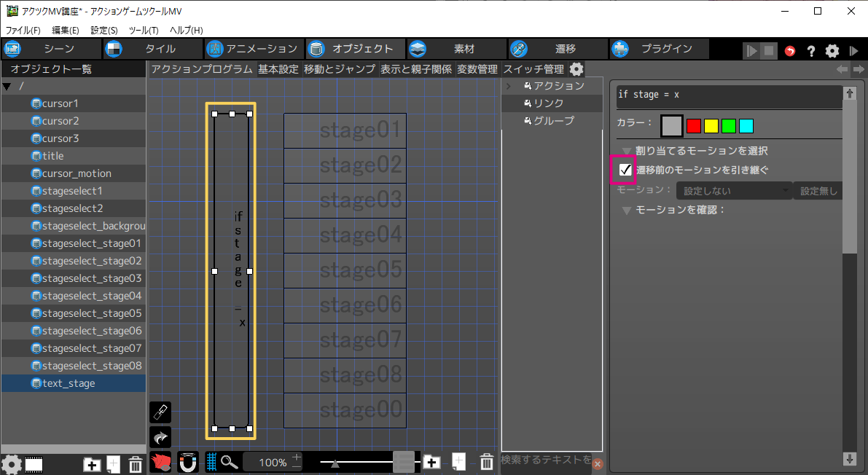Toggle the grid display icon
The width and height of the screenshot is (868, 475).
[211, 462]
